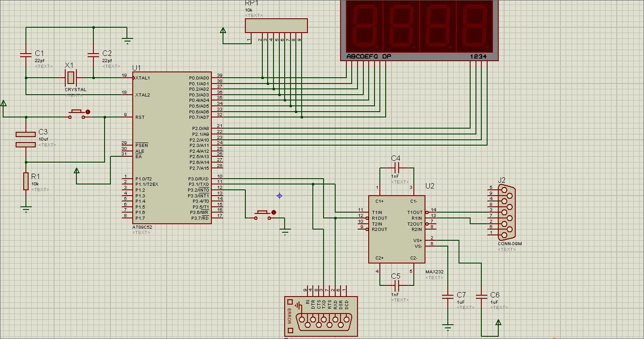The height and width of the screenshot is (339, 644).
Task: Click the '10k' value under R1
Action: click(34, 184)
